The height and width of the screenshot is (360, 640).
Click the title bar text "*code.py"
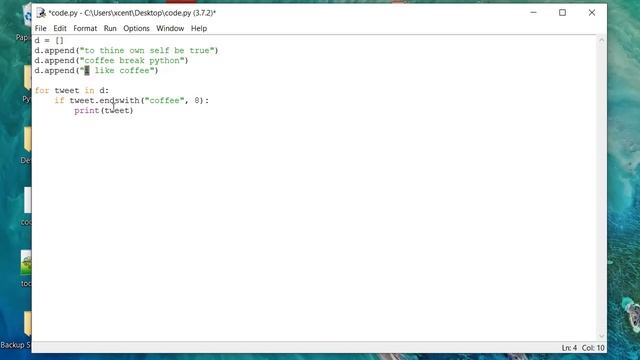click(63, 13)
